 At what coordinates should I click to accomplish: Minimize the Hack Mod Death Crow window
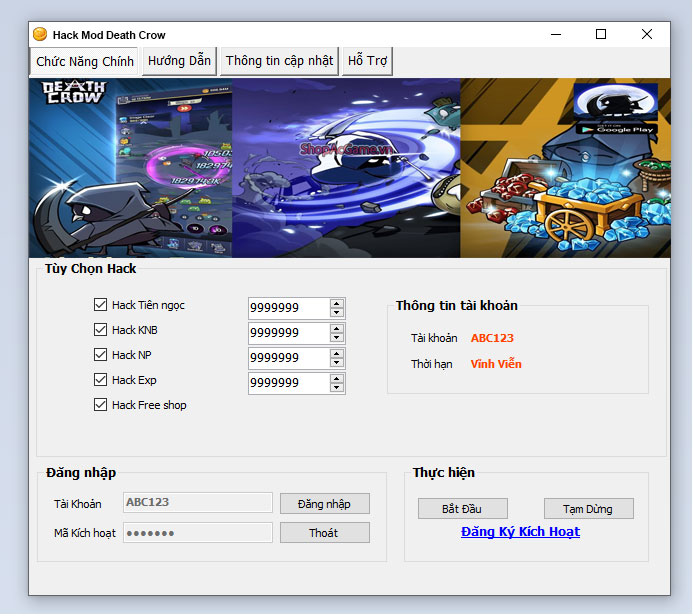556,34
